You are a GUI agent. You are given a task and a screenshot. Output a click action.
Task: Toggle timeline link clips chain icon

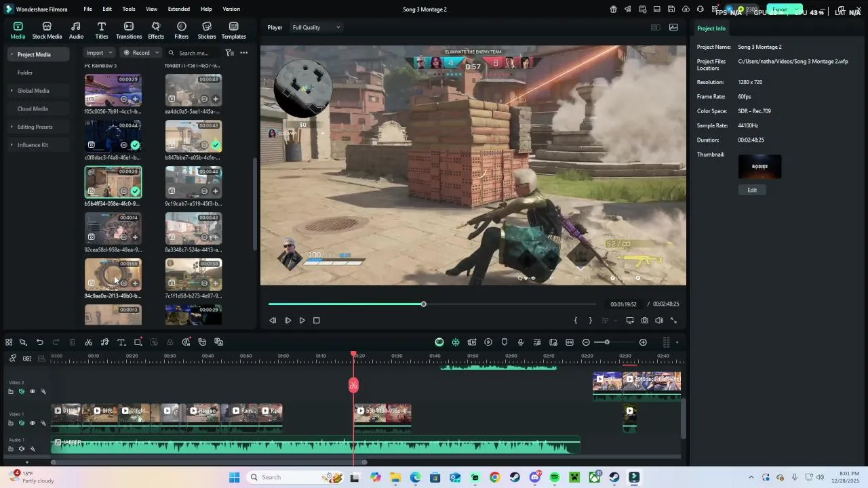tap(12, 358)
